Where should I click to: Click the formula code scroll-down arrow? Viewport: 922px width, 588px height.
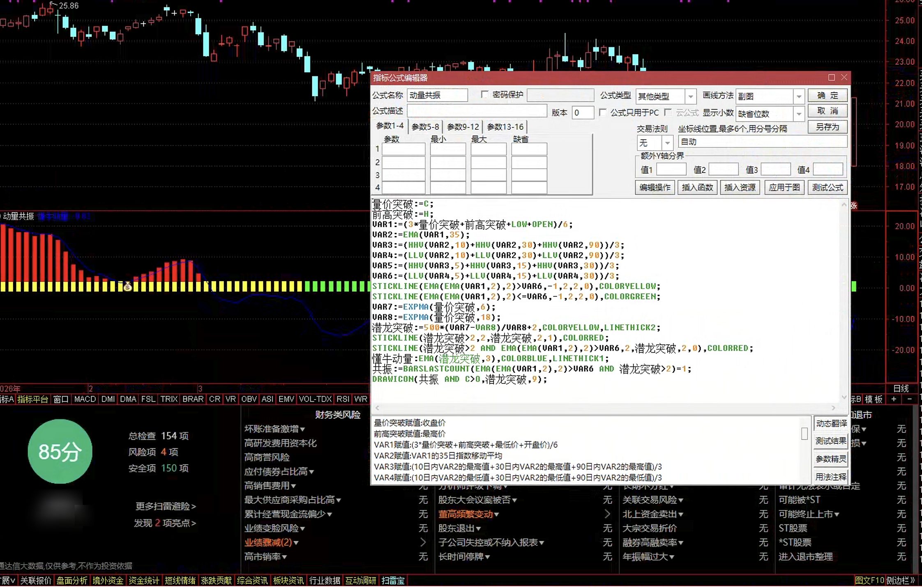tap(844, 397)
